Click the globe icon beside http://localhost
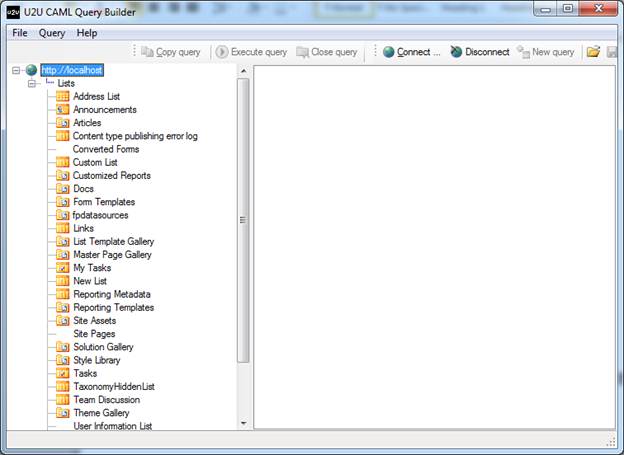The height and width of the screenshot is (455, 624). (x=31, y=70)
